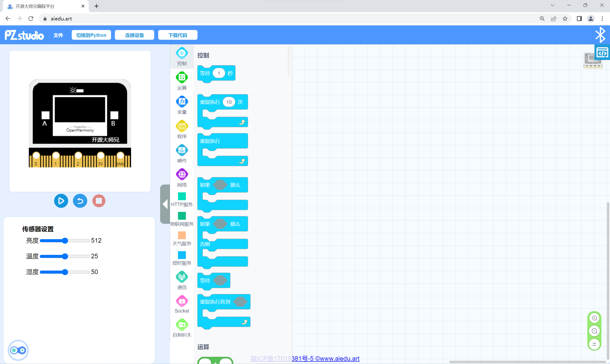The height and width of the screenshot is (364, 610).
Task: Open the 运算 operators category icon
Action: 182,78
